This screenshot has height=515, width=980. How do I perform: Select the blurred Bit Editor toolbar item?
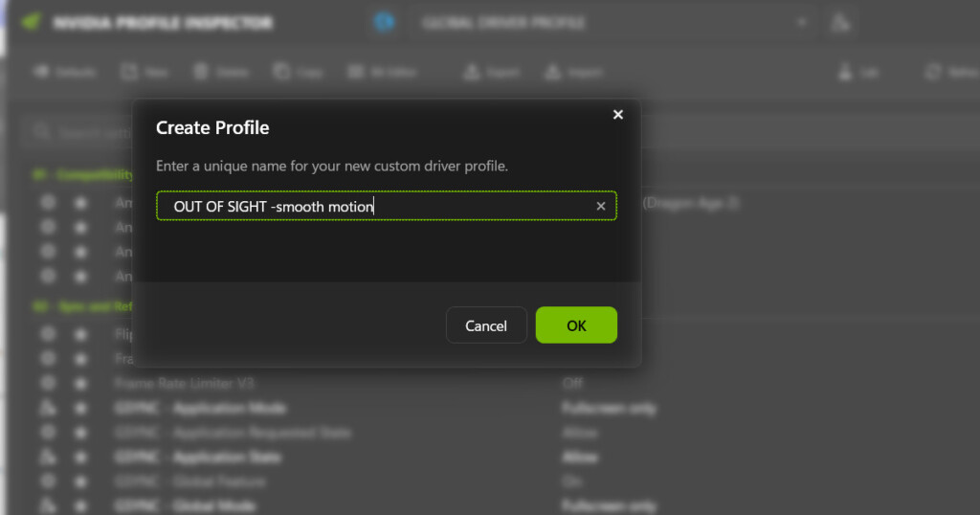tap(383, 72)
